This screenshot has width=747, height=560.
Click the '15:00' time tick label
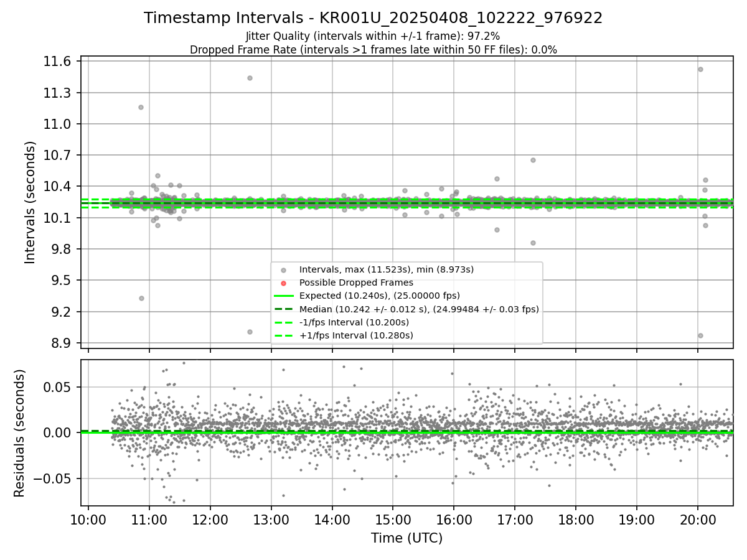393,519
